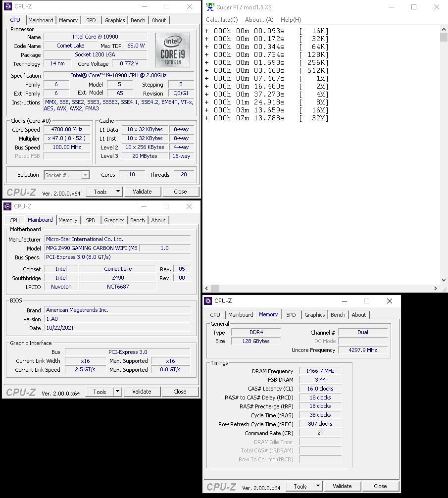The width and height of the screenshot is (448, 498).
Task: Open Calculate(C) menu in Super PI
Action: click(222, 20)
